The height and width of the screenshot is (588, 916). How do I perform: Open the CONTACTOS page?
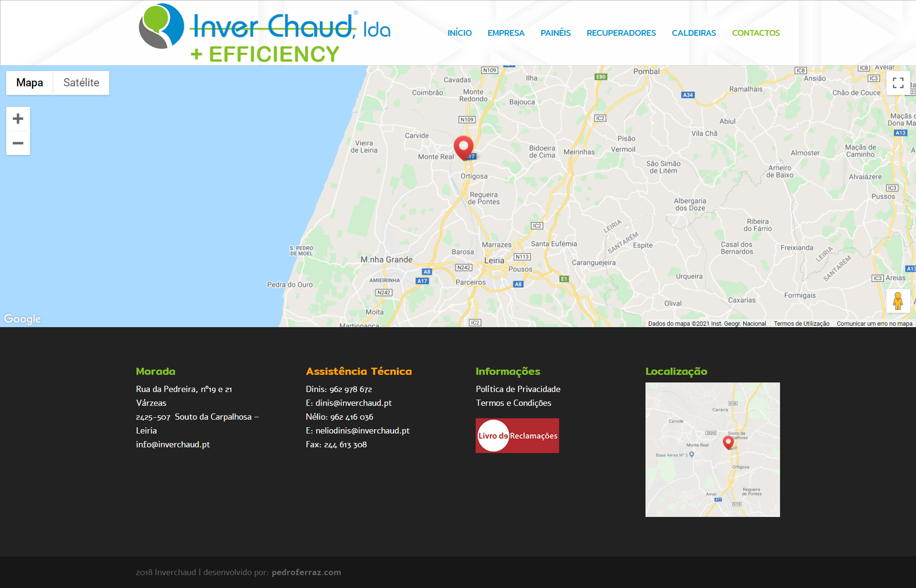(x=756, y=33)
